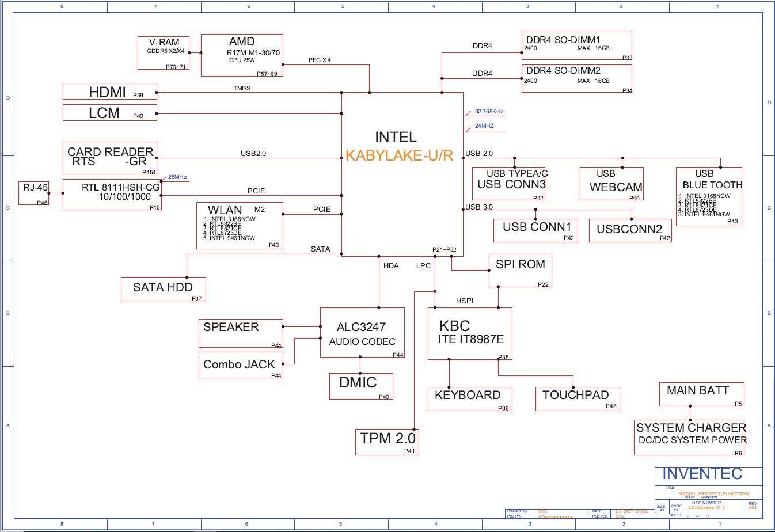Click the SPI ROM block
Image resolution: width=775 pixels, height=532 pixels.
521,270
